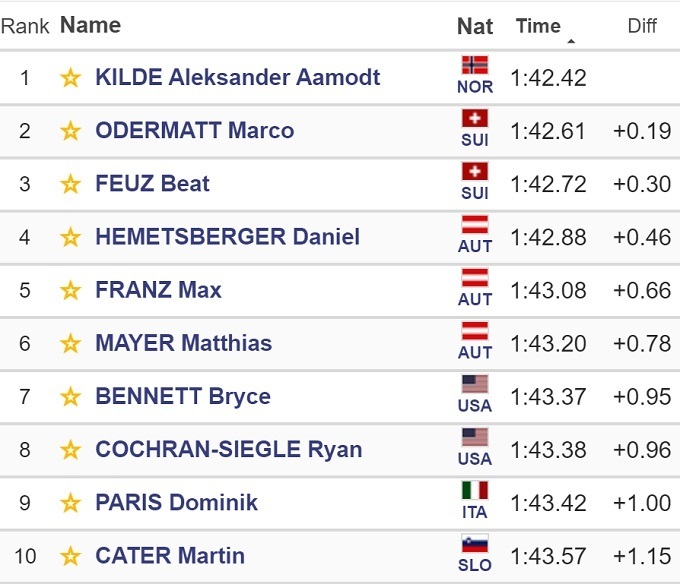Open KILDE Aleksander Aamodt athlete profile

coord(237,78)
